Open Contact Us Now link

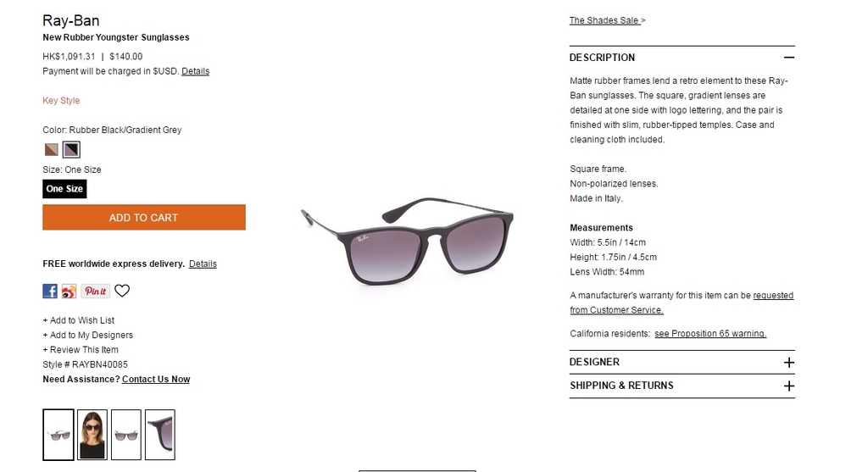[156, 380]
